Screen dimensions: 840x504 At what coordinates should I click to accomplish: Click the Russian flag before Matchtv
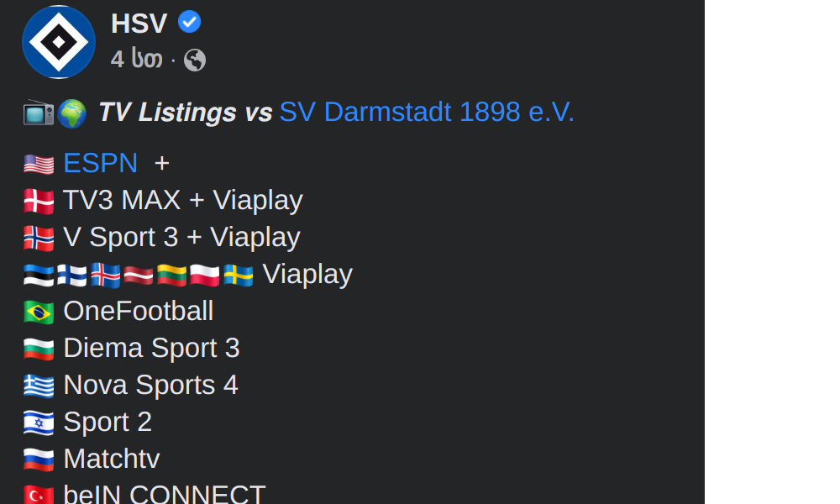point(39,459)
